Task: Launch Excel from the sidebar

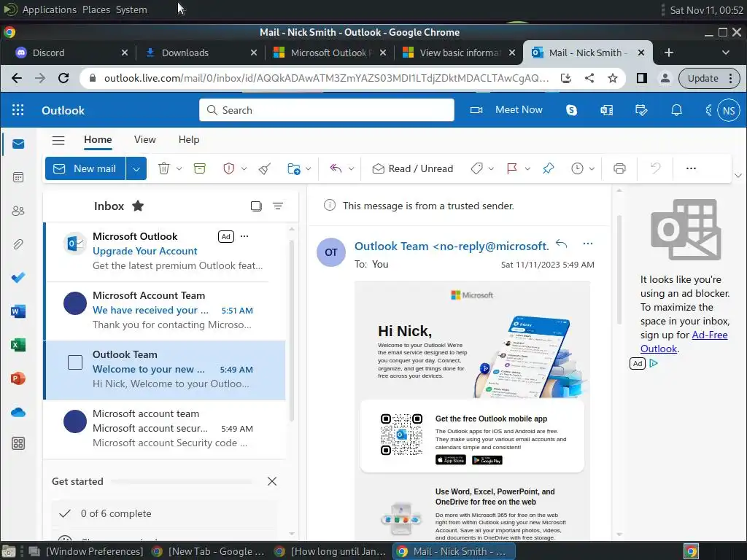Action: click(x=18, y=345)
